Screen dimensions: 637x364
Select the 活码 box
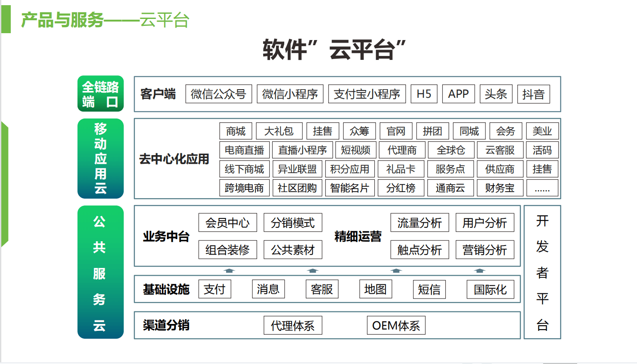coord(542,150)
